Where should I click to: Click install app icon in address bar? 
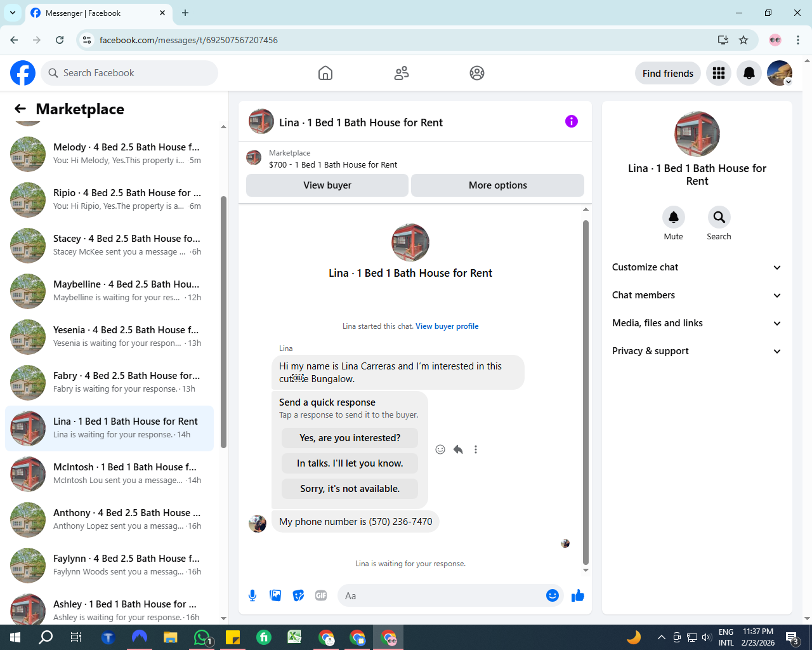point(723,40)
